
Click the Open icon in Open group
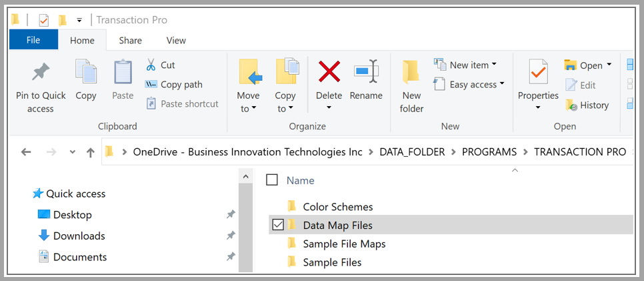570,65
